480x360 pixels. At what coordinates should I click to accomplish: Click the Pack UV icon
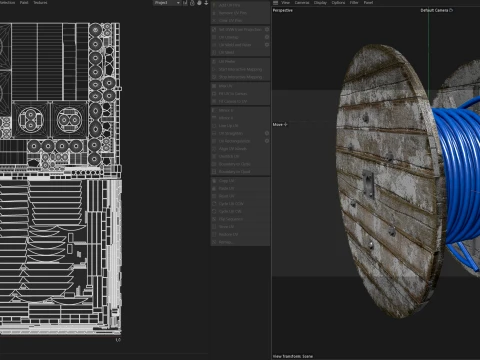(214, 86)
